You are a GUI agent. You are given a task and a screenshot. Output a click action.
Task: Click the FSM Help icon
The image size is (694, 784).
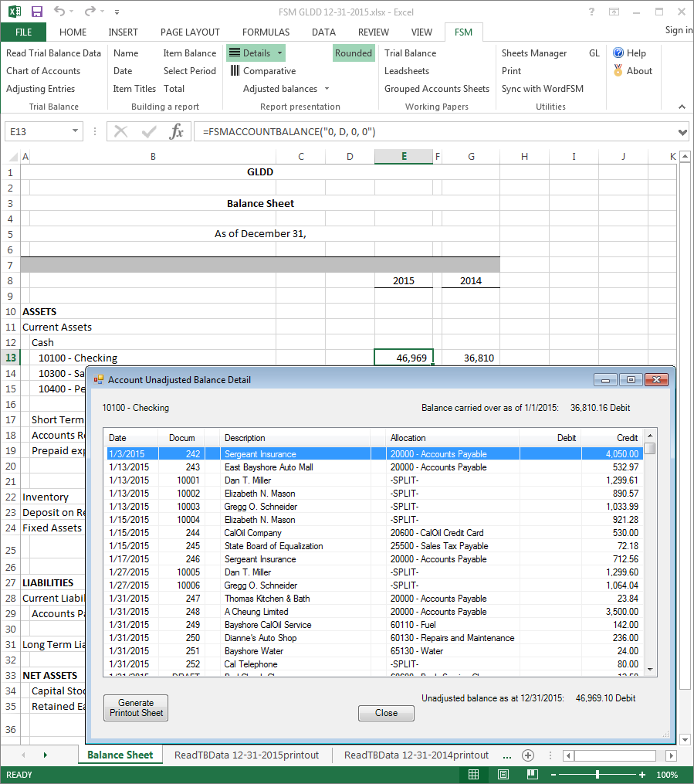(618, 53)
